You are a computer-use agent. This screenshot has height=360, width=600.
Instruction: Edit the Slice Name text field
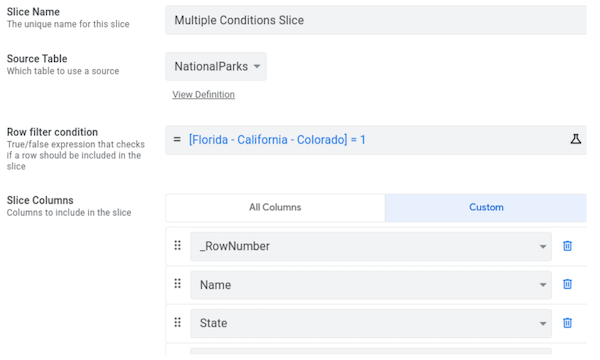[x=376, y=20]
